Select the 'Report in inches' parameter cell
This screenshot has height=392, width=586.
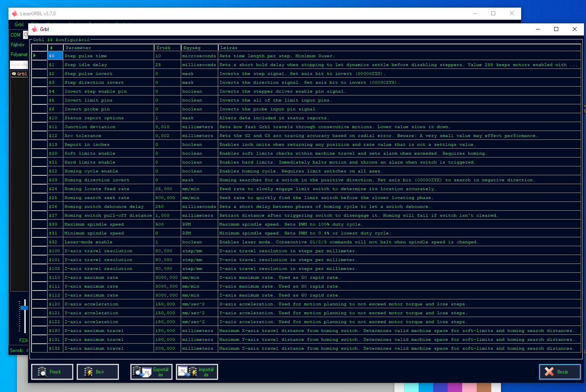pyautogui.click(x=109, y=145)
